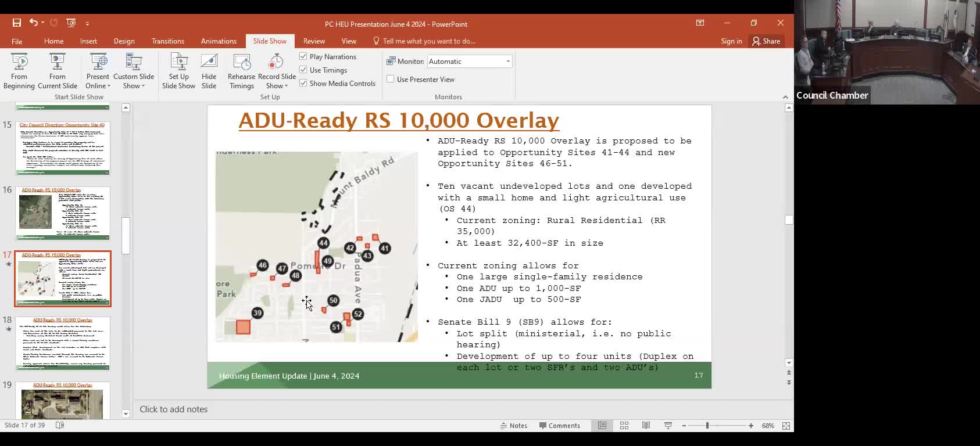
Task: Open the File menu
Action: (17, 41)
